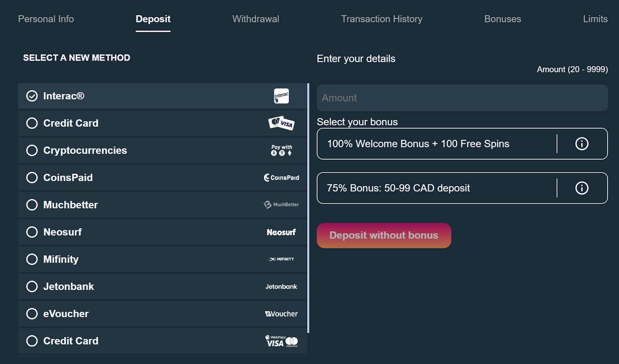Click Deposit without bonus button

pyautogui.click(x=384, y=235)
